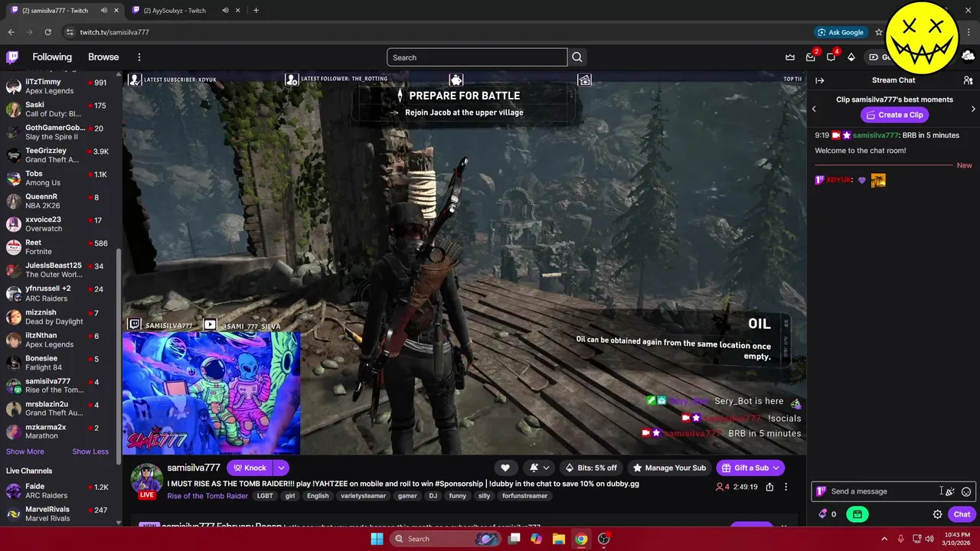This screenshot has width=980, height=551.
Task: Mute audio on the samisilva777 tab
Action: (x=104, y=11)
